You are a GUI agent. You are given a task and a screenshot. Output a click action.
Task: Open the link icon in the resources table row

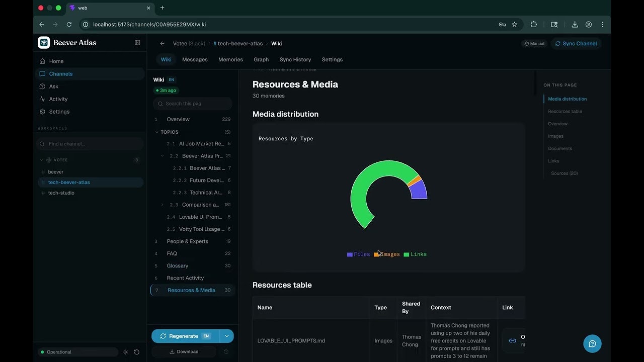512,340
